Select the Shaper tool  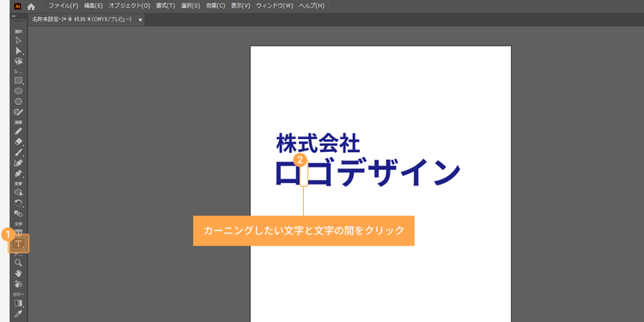tap(18, 112)
